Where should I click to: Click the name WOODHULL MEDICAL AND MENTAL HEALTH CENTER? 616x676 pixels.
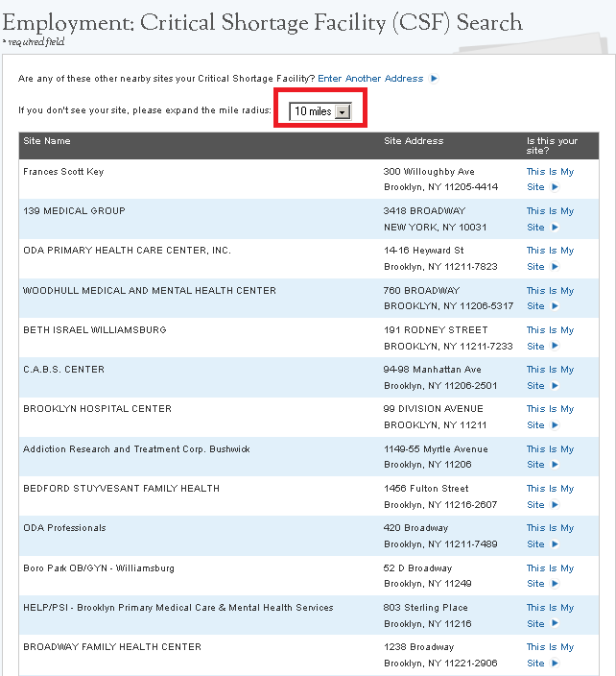tap(150, 291)
